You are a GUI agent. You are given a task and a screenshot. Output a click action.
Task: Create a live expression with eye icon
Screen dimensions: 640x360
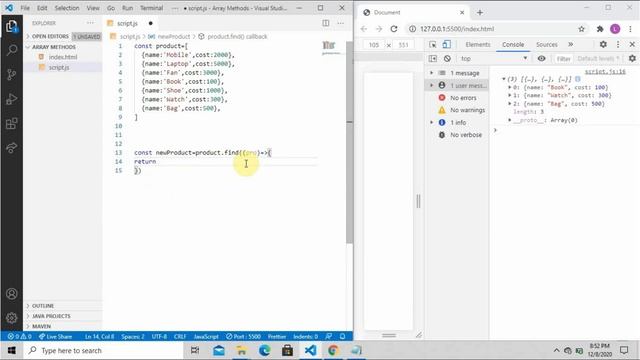pos(541,59)
